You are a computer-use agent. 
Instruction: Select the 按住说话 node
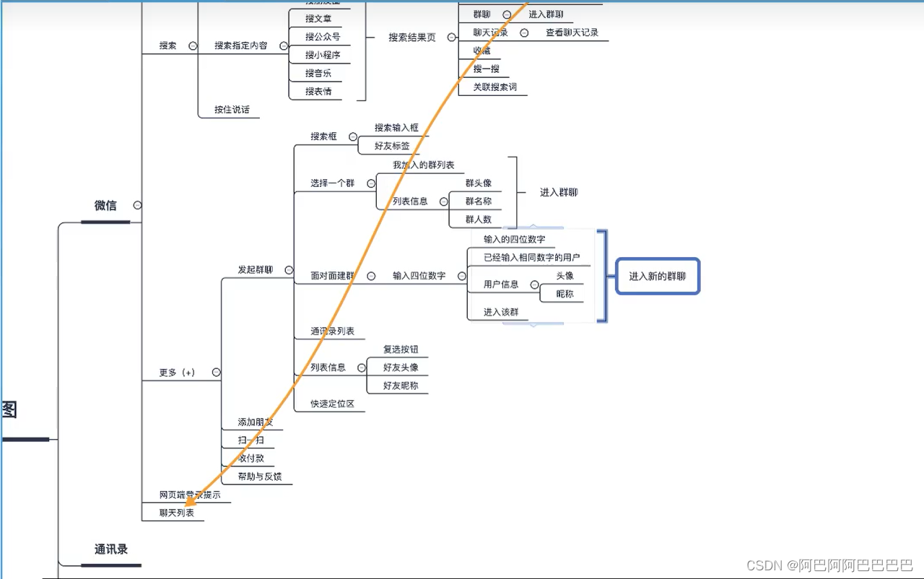coord(232,110)
